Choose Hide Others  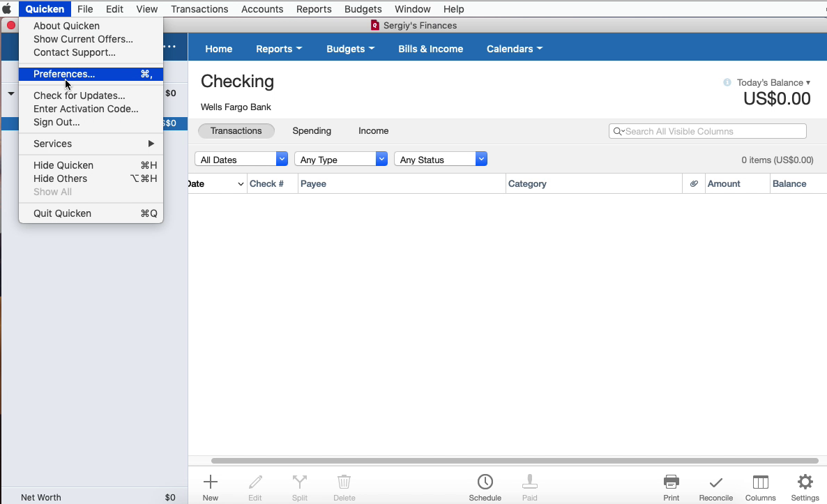[x=91, y=178]
